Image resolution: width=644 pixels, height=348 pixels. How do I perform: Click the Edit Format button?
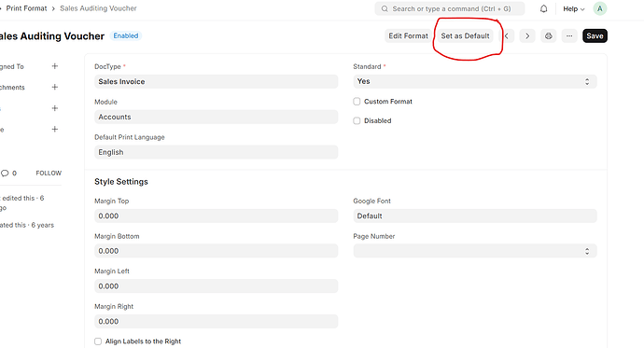point(408,36)
